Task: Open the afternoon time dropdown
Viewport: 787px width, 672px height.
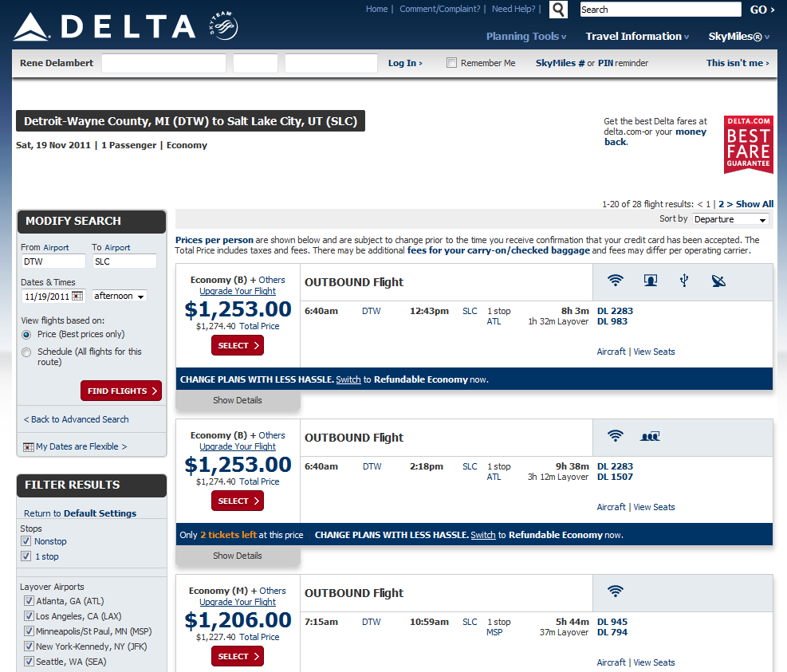Action: (x=119, y=296)
